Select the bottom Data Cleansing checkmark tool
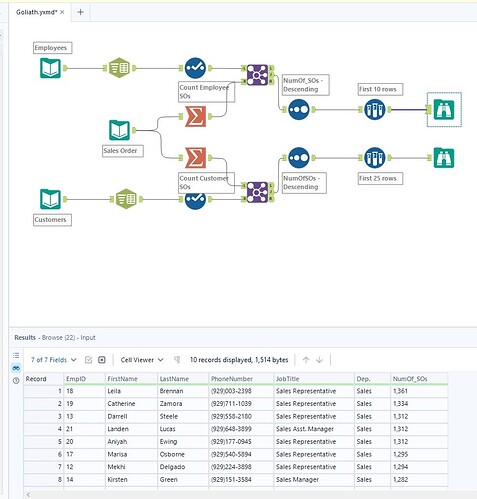This screenshot has height=499, width=477. (195, 199)
